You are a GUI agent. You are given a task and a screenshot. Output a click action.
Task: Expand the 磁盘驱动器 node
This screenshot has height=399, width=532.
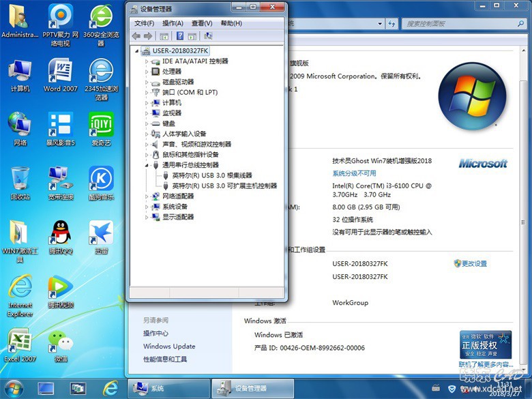pyautogui.click(x=147, y=82)
